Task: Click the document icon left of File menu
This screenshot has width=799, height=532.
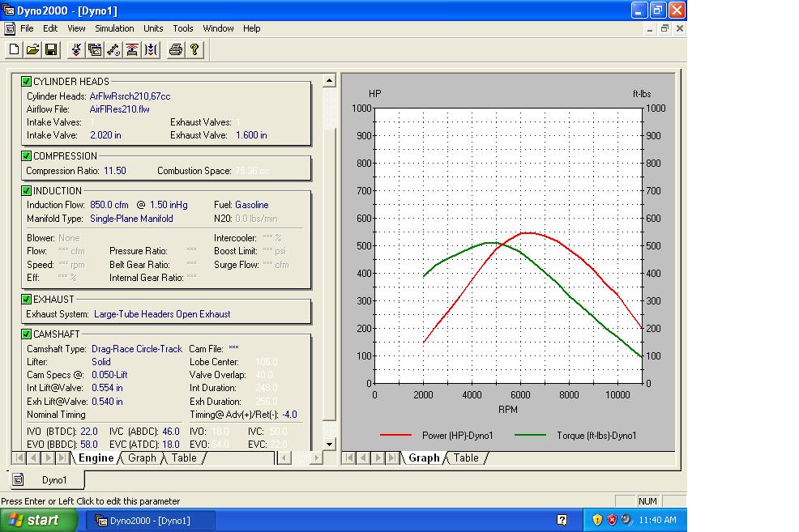Action: click(x=10, y=28)
